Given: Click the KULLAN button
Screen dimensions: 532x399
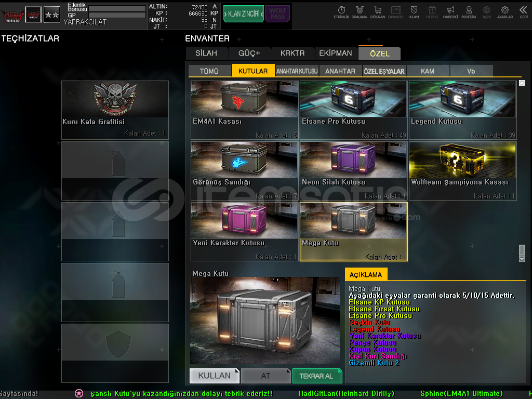Looking at the screenshot, I should [x=215, y=376].
